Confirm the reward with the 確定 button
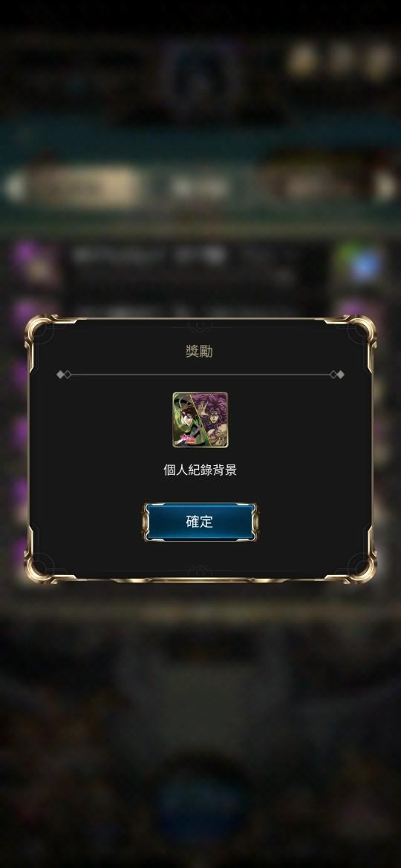 point(200,522)
